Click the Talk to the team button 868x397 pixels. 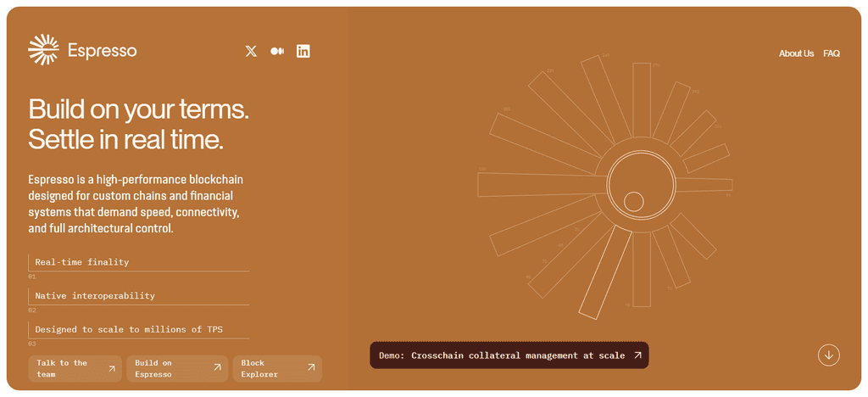coord(75,369)
